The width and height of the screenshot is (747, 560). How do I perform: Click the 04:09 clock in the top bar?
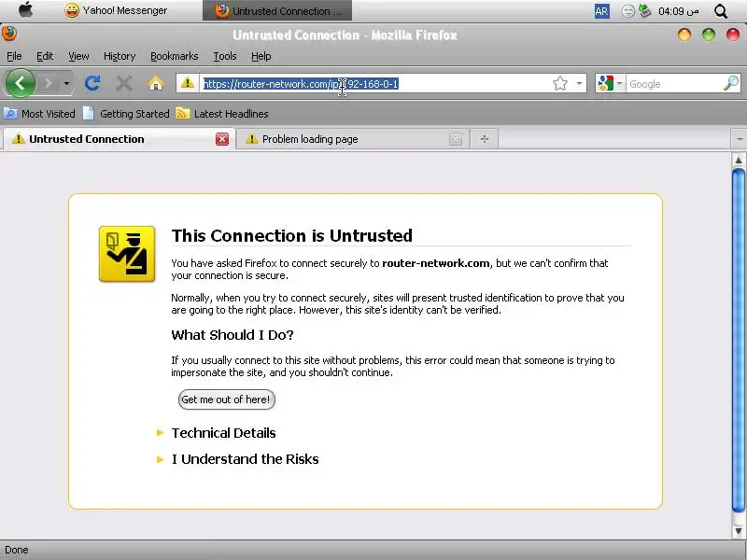679,11
